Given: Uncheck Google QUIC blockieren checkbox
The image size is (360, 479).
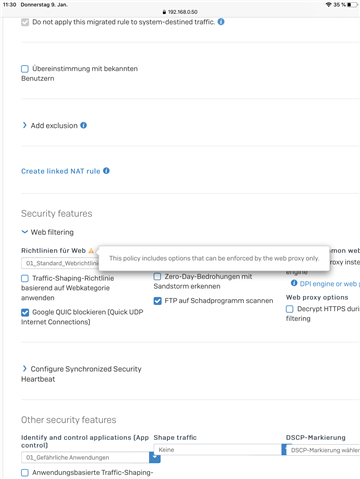Looking at the screenshot, I should coord(25,312).
